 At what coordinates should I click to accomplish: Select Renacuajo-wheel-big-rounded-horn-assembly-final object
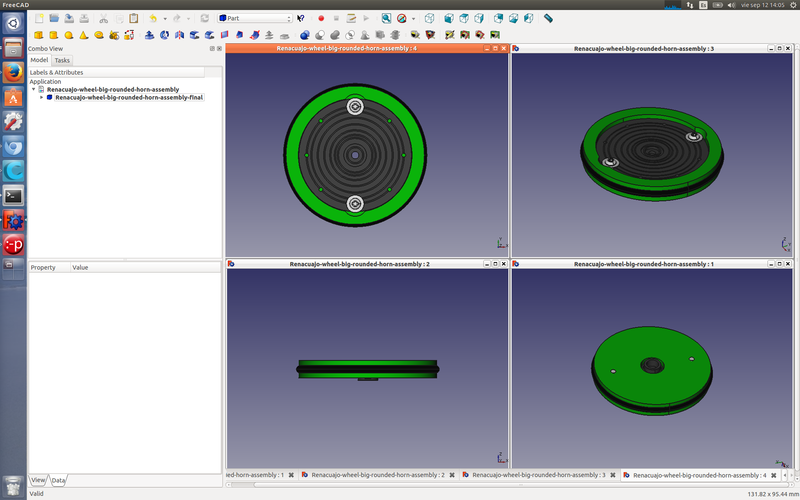pos(129,98)
